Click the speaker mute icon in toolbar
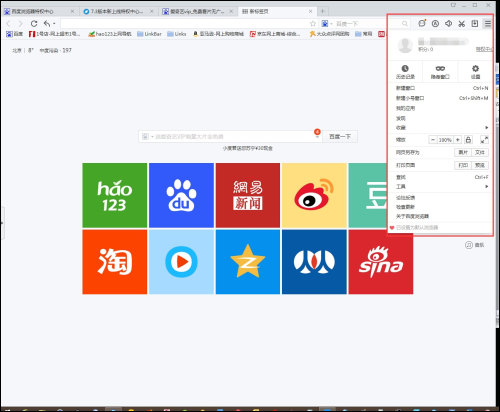 pos(449,23)
